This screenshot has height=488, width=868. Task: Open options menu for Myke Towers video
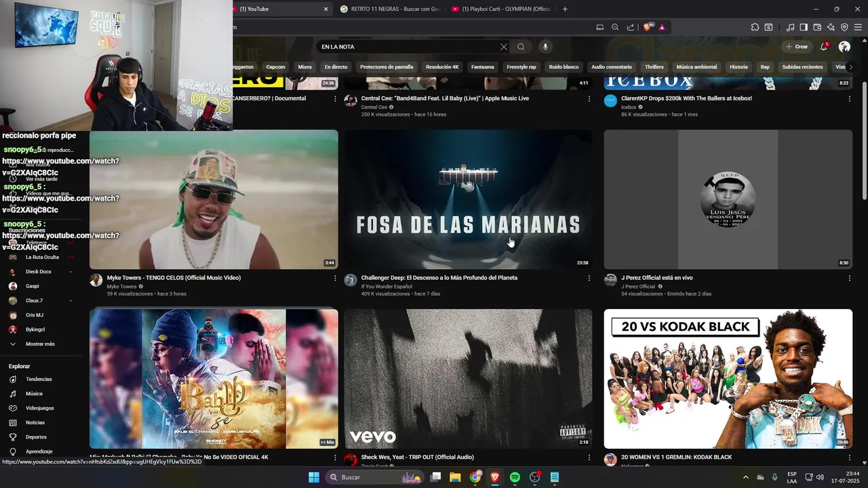334,278
